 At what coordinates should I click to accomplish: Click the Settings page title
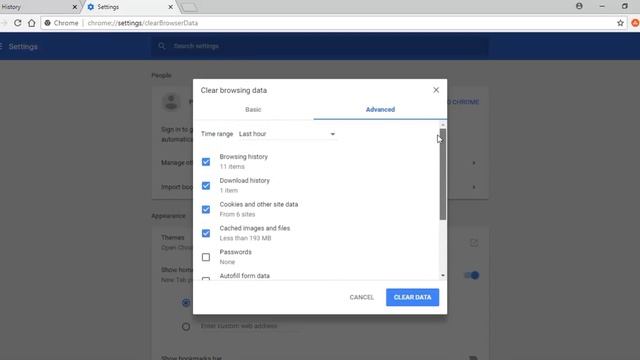pyautogui.click(x=23, y=47)
